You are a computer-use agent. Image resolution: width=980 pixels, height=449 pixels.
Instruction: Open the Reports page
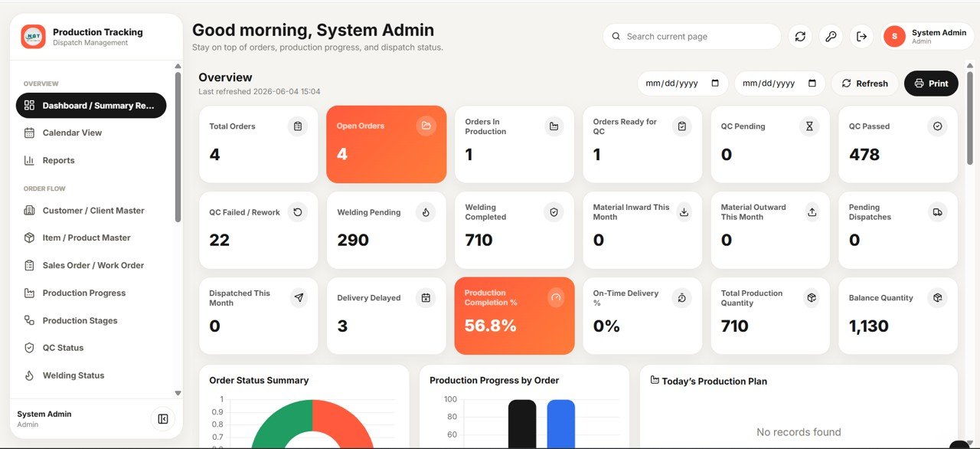91,160
